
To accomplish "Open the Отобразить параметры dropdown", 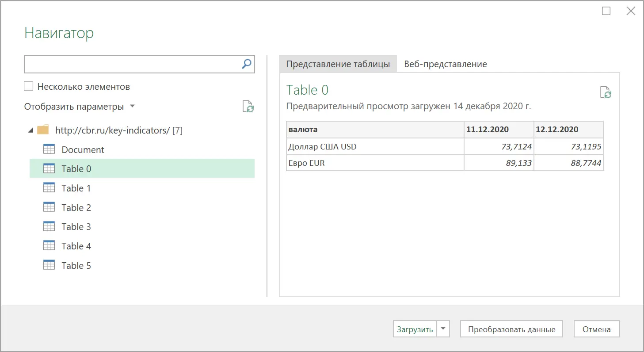I will pyautogui.click(x=80, y=107).
